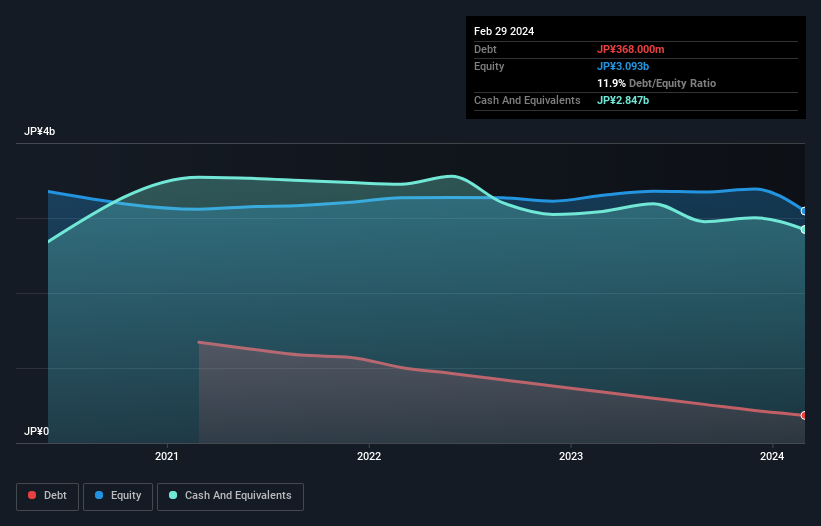Viewport: 821px width, 526px height.
Task: Select the teal Cash endpoint marker
Action: (x=804, y=229)
